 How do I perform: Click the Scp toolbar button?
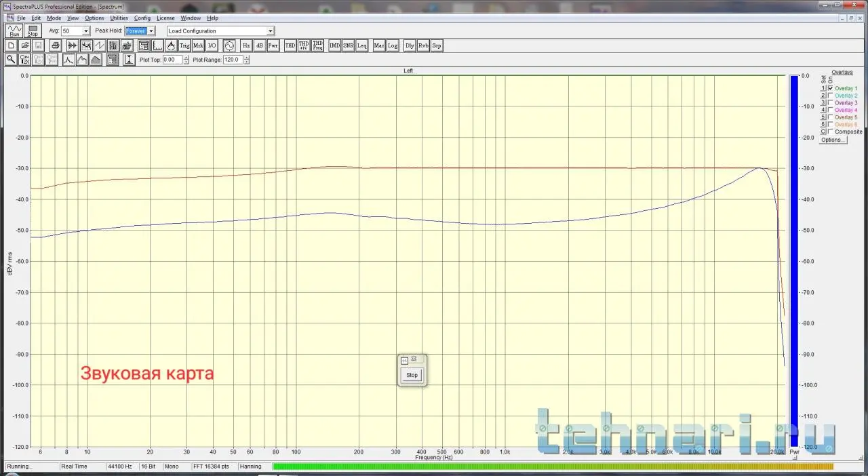[437, 45]
